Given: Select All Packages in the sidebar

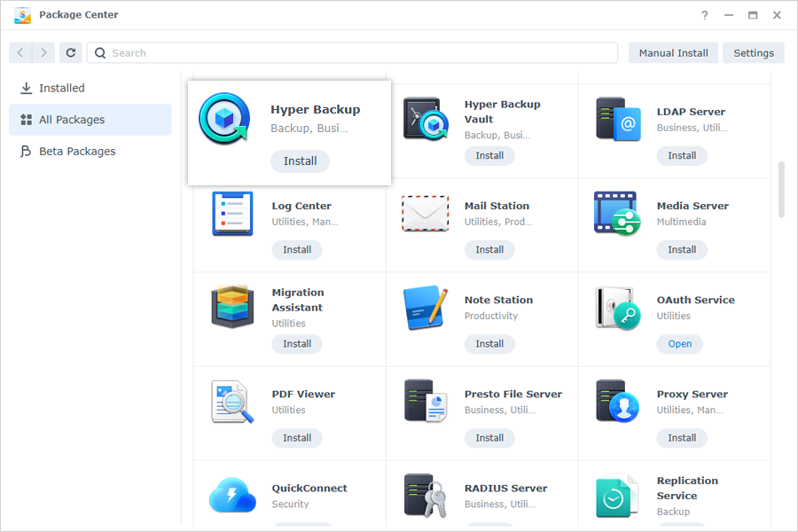Looking at the screenshot, I should coord(90,120).
